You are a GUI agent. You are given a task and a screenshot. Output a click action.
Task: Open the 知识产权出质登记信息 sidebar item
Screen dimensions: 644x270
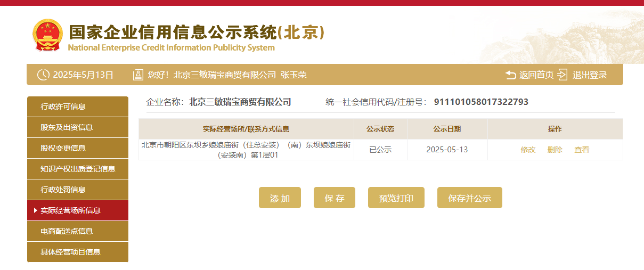pyautogui.click(x=78, y=169)
